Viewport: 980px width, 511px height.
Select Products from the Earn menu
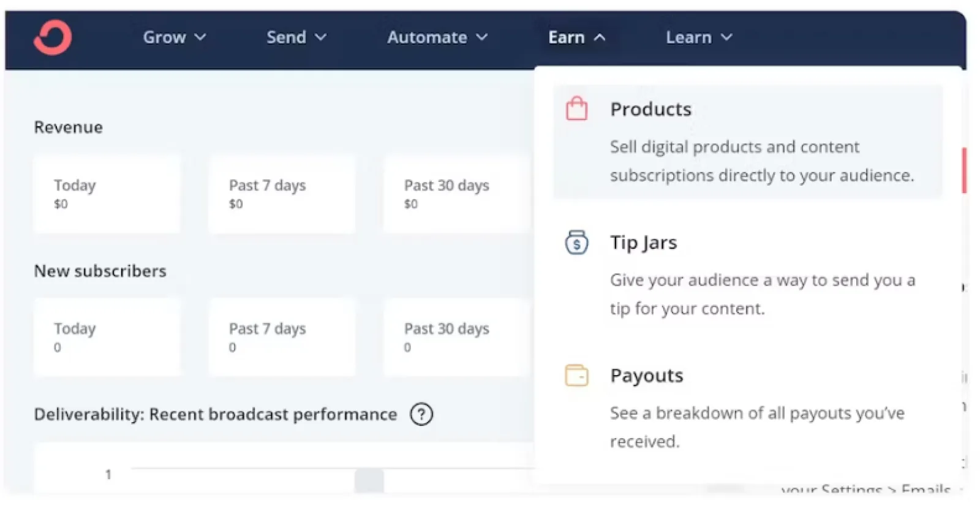pyautogui.click(x=650, y=110)
